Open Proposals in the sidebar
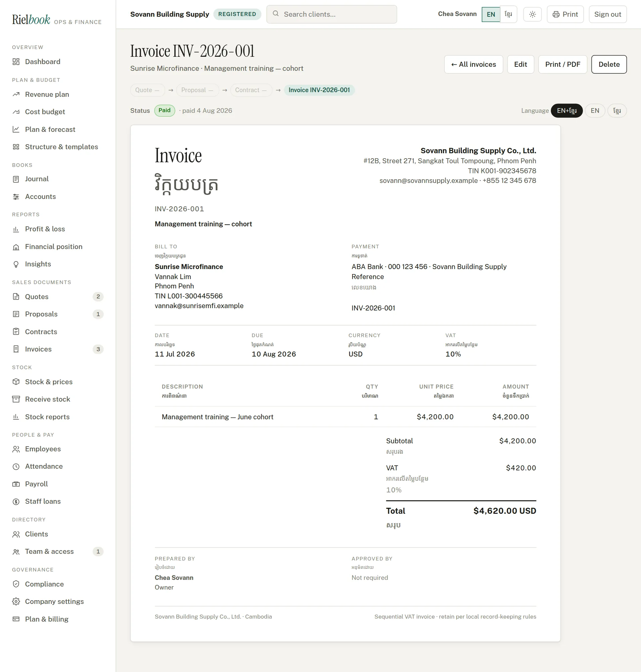 tap(58, 314)
